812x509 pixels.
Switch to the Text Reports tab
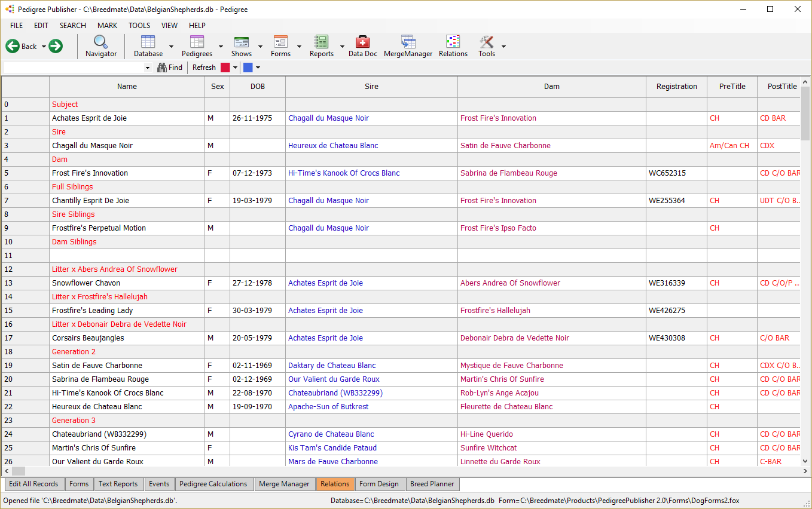[x=118, y=484]
